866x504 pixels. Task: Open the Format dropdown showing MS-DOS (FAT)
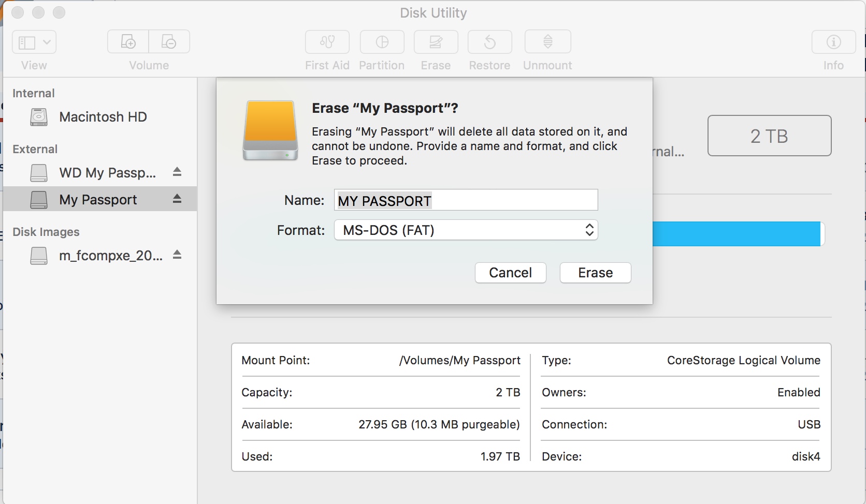point(466,230)
